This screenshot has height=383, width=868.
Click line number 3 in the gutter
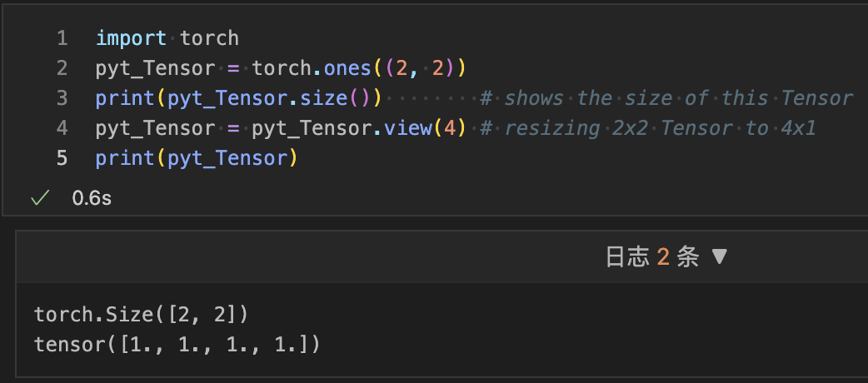point(62,98)
